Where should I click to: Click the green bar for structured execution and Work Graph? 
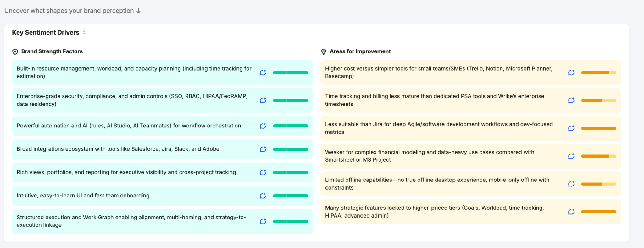(x=290, y=221)
